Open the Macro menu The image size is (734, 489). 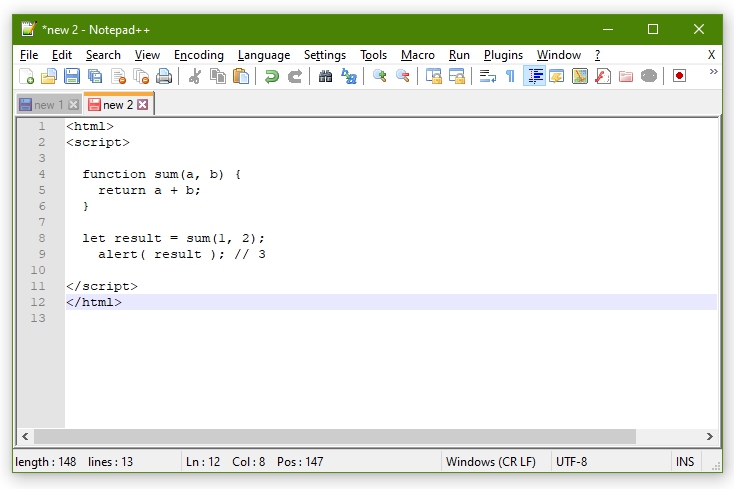pyautogui.click(x=418, y=55)
